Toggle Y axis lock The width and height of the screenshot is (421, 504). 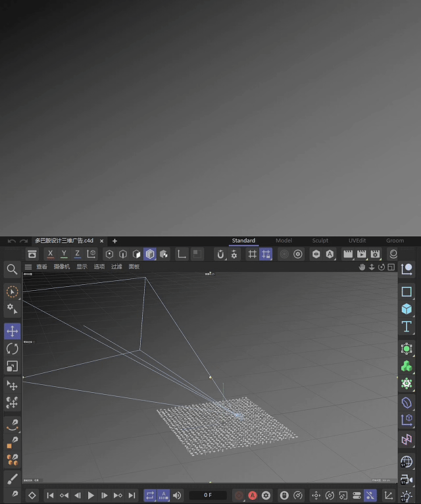tap(64, 254)
